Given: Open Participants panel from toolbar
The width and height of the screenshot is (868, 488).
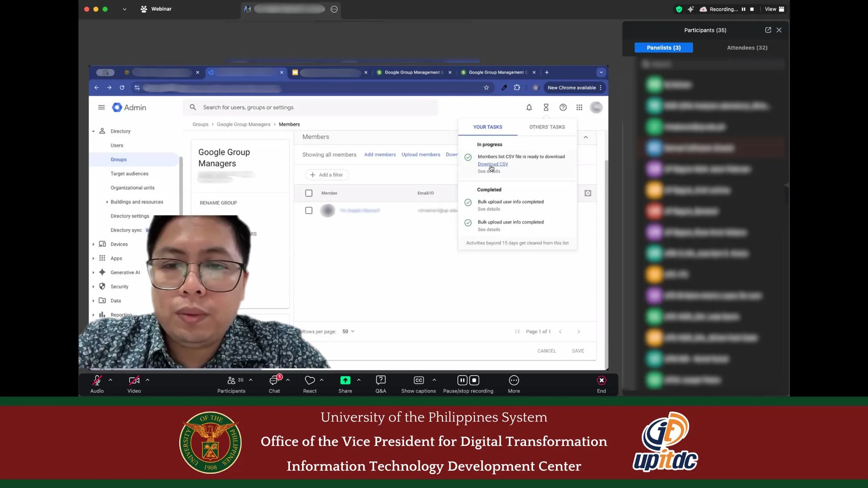Looking at the screenshot, I should point(231,384).
